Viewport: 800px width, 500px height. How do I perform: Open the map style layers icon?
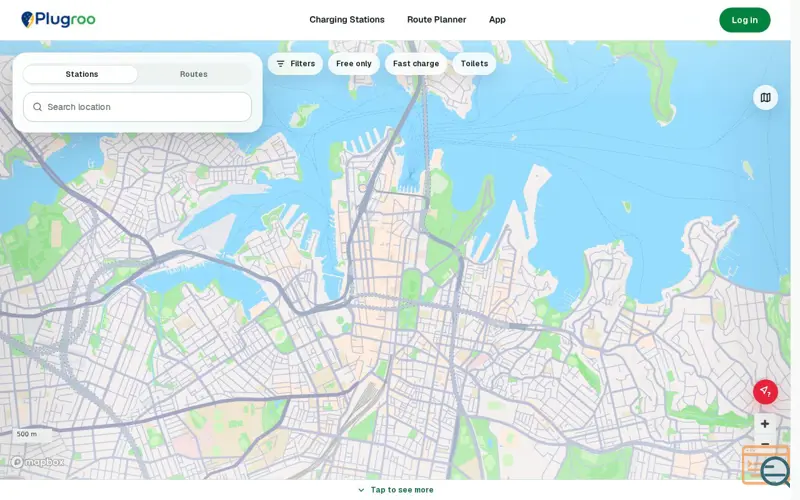pos(765,97)
